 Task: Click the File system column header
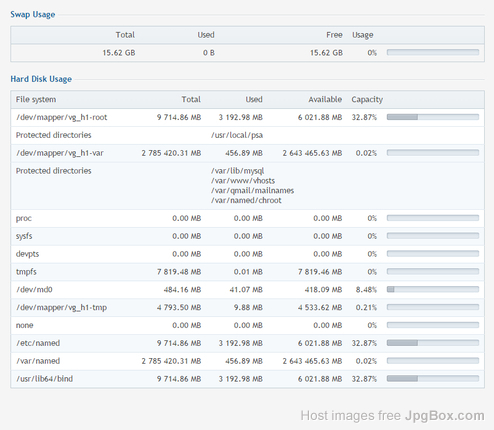tap(36, 99)
